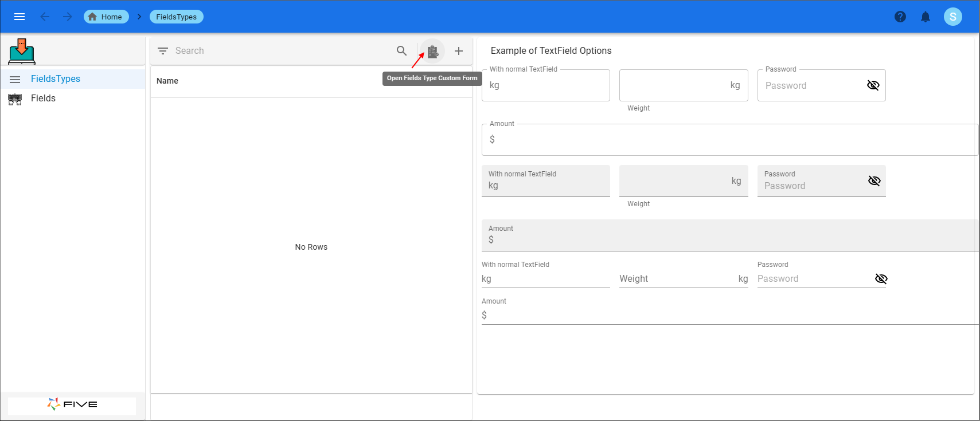Click the FieldsTypes breadcrumb chip
Viewport: 980px width, 421px height.
[176, 17]
